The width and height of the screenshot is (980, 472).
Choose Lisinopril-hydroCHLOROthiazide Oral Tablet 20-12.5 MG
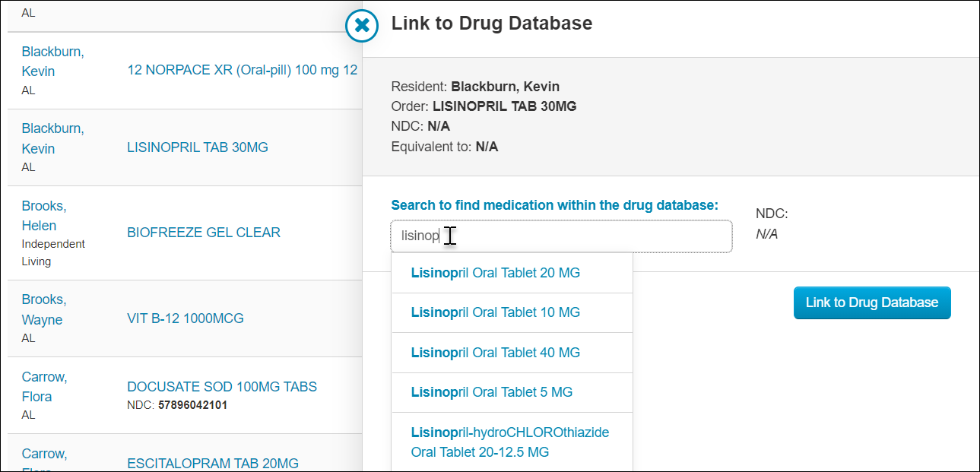512,442
